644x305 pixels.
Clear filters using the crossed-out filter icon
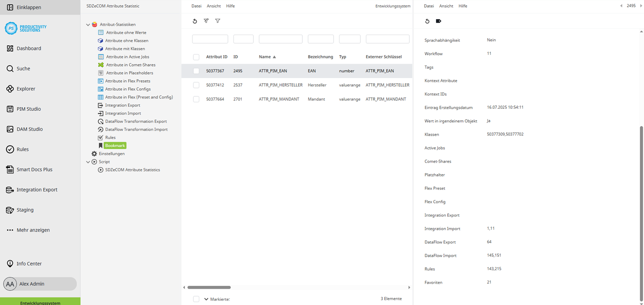(x=206, y=21)
